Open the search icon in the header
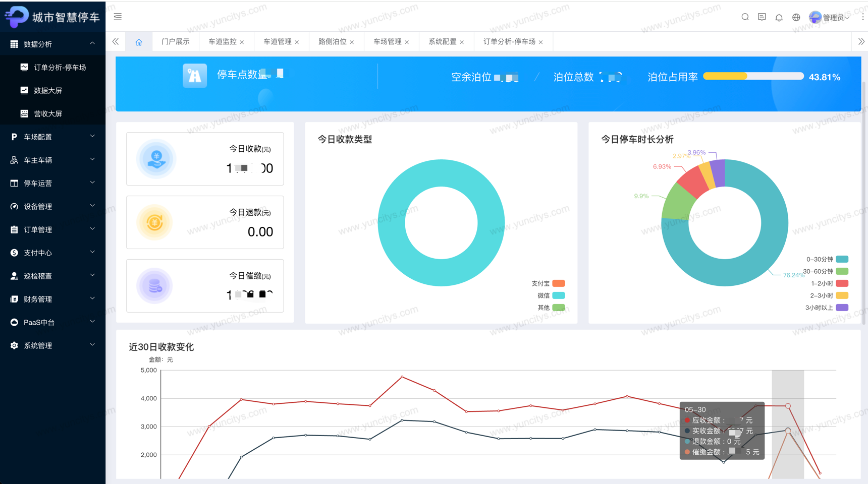 [x=745, y=17]
